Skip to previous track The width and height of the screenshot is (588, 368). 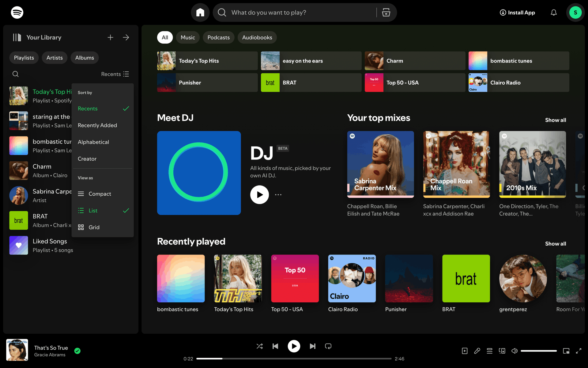(x=275, y=346)
